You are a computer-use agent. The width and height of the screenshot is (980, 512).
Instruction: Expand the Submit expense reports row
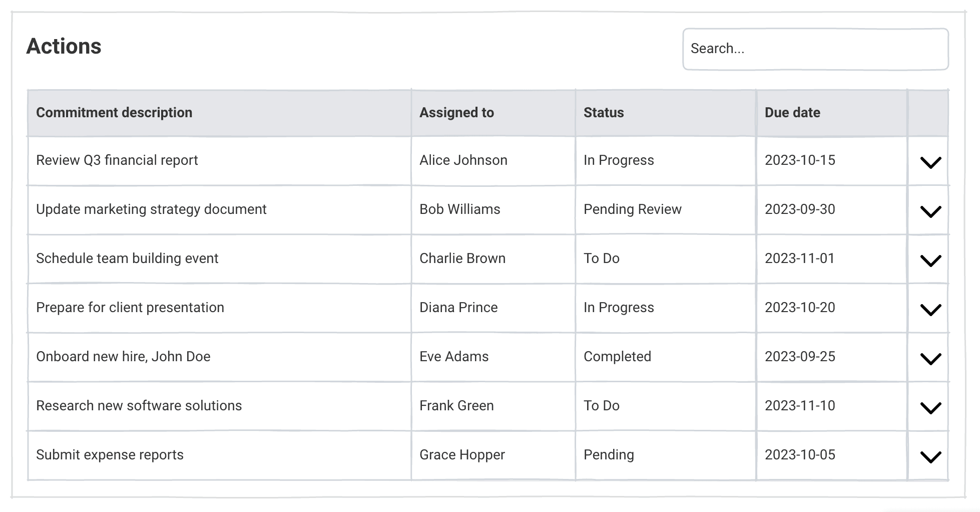pyautogui.click(x=930, y=456)
